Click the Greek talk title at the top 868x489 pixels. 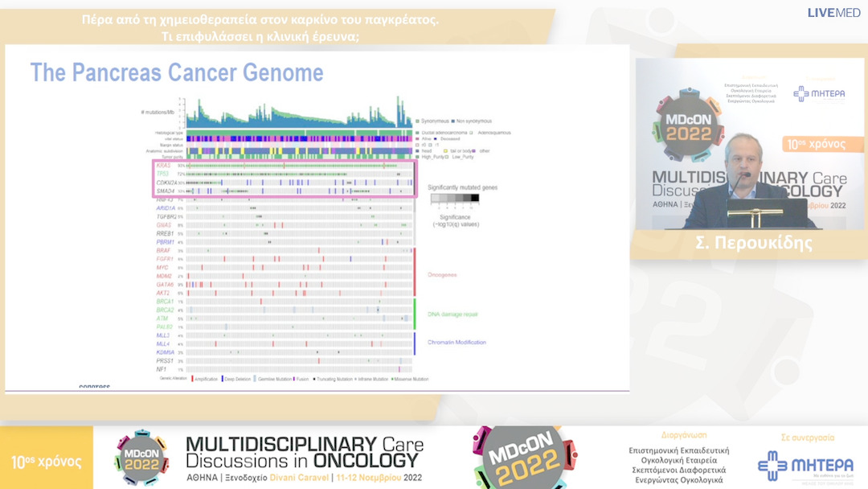tap(260, 28)
